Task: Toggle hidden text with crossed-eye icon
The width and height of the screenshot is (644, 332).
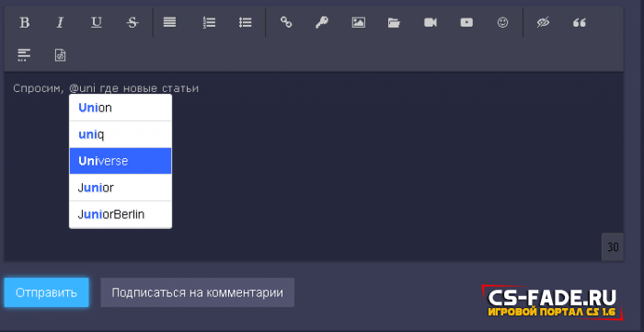Action: [543, 23]
